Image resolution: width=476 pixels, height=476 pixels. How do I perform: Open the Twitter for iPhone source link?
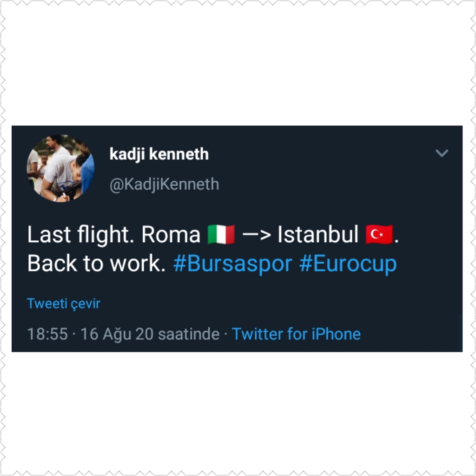pyautogui.click(x=296, y=334)
